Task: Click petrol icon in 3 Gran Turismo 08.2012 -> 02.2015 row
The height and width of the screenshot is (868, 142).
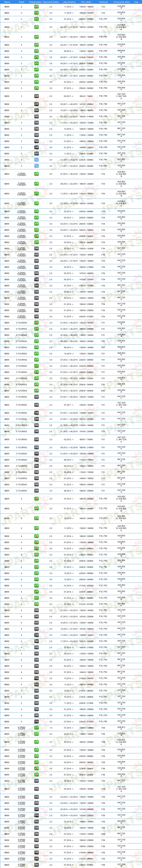Action: coord(36,184)
